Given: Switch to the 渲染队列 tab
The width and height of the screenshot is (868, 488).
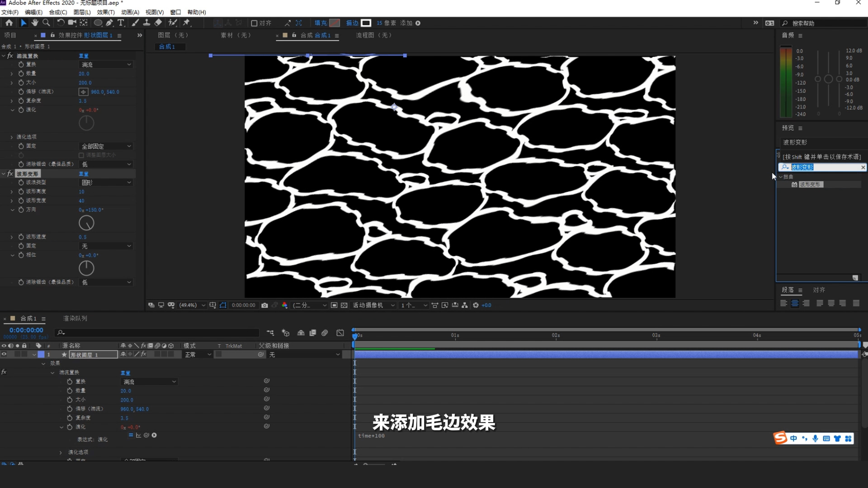Looking at the screenshot, I should pos(75,319).
